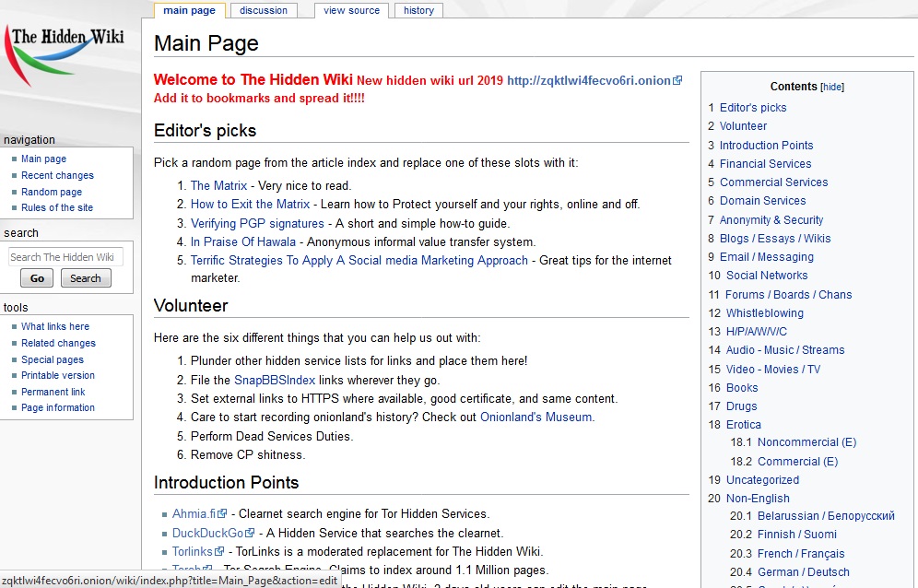Hide the Contents table
The height and width of the screenshot is (588, 918).
click(832, 87)
